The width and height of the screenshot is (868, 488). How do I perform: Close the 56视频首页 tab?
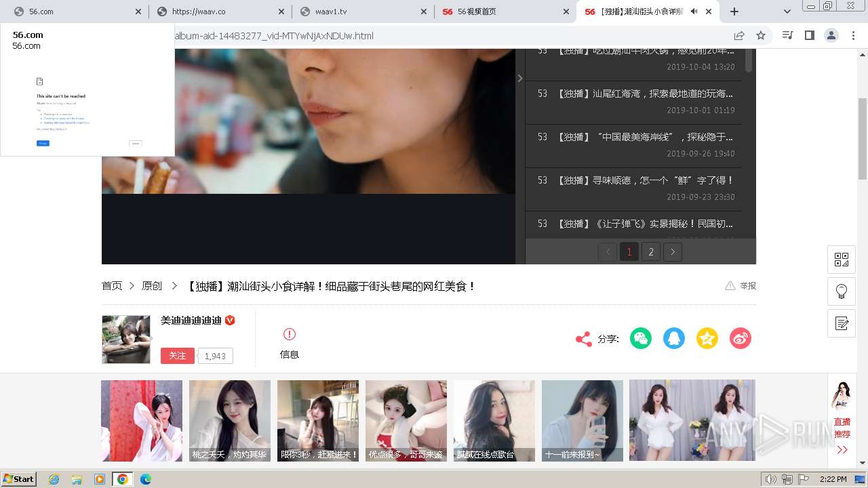[x=566, y=12]
